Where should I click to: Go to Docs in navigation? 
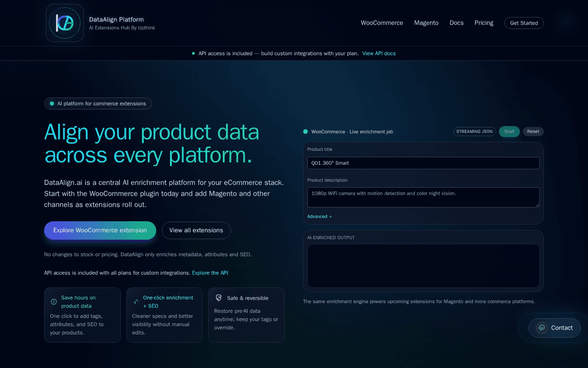(x=457, y=23)
